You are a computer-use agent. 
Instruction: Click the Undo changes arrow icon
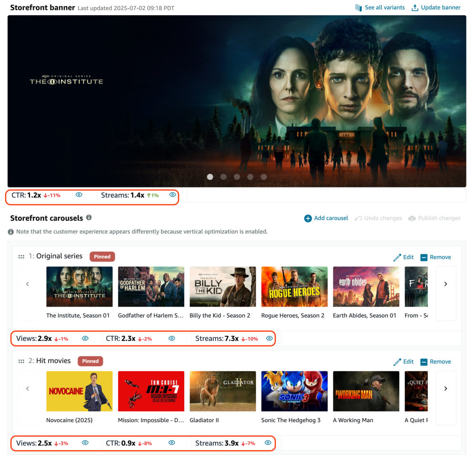point(358,218)
